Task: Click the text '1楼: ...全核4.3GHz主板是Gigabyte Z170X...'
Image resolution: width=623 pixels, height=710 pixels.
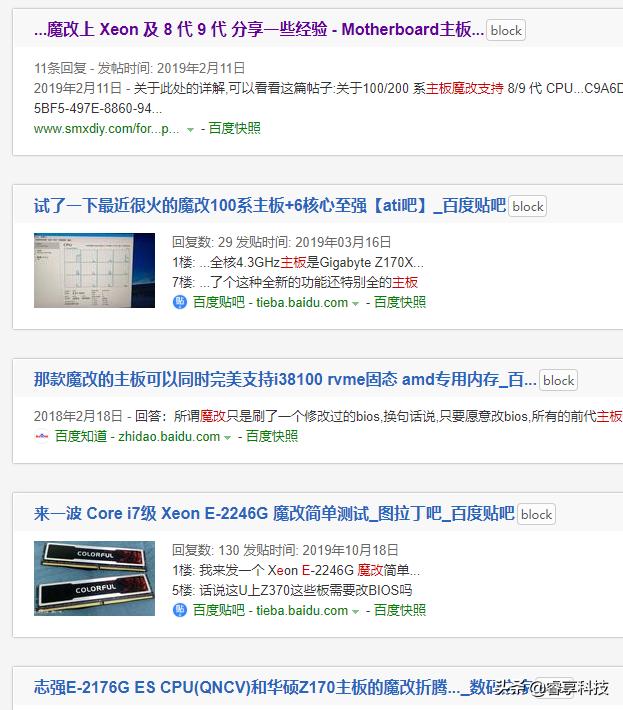Action: click(298, 263)
